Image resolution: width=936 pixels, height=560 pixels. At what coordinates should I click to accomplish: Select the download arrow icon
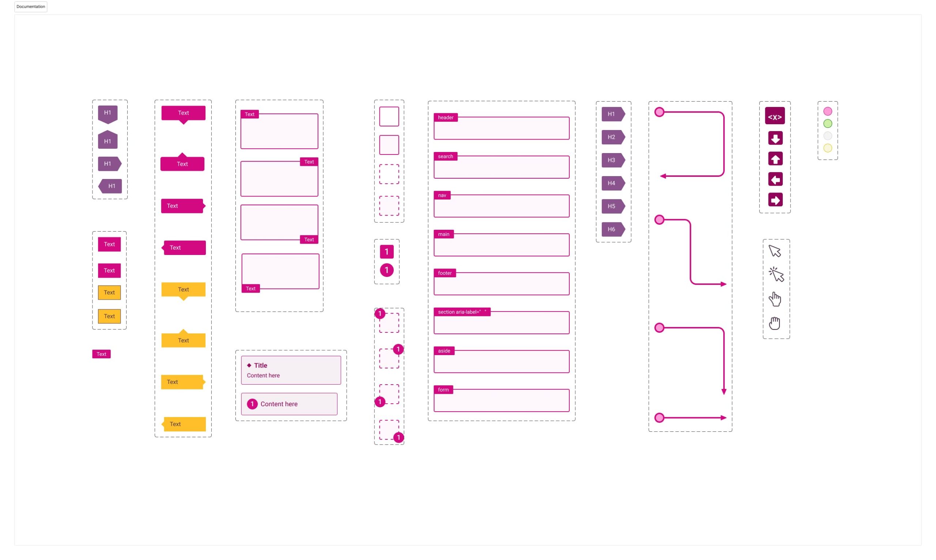coord(774,138)
